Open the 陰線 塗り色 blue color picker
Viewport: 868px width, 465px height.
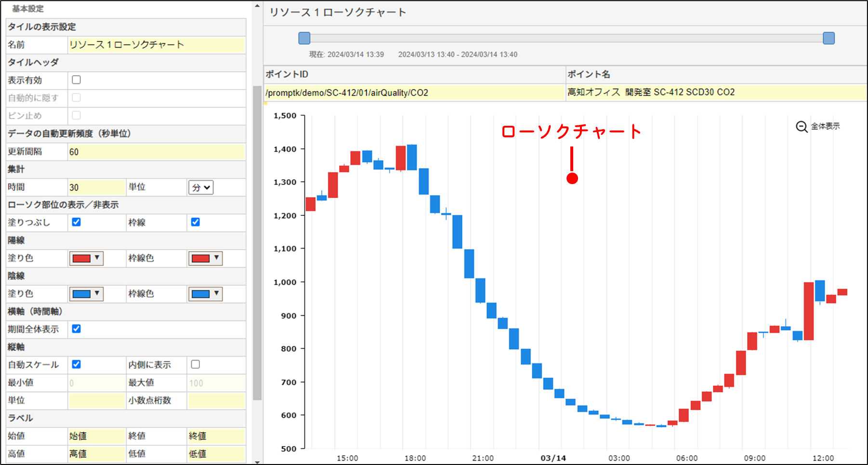coord(86,294)
